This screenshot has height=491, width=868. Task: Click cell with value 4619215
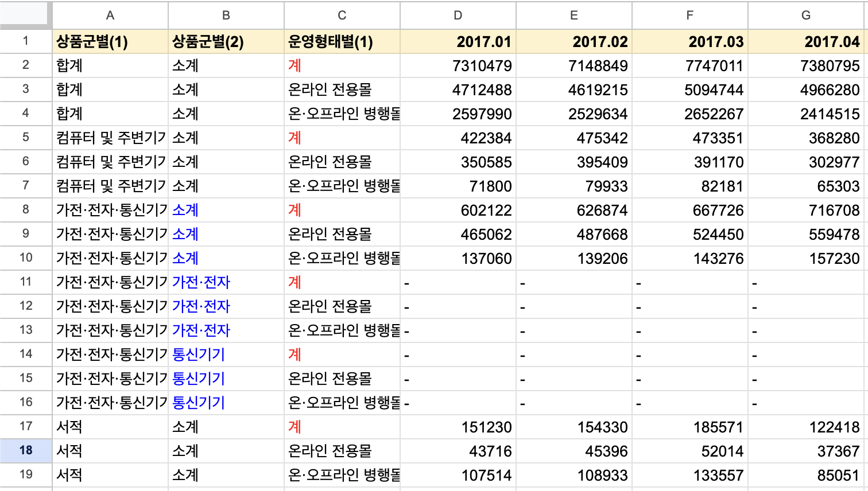tap(574, 89)
